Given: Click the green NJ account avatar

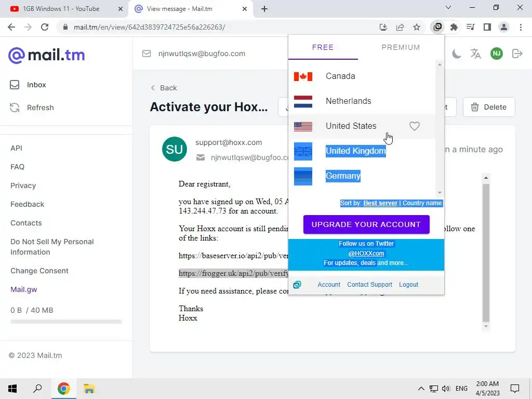Looking at the screenshot, I should (x=496, y=54).
